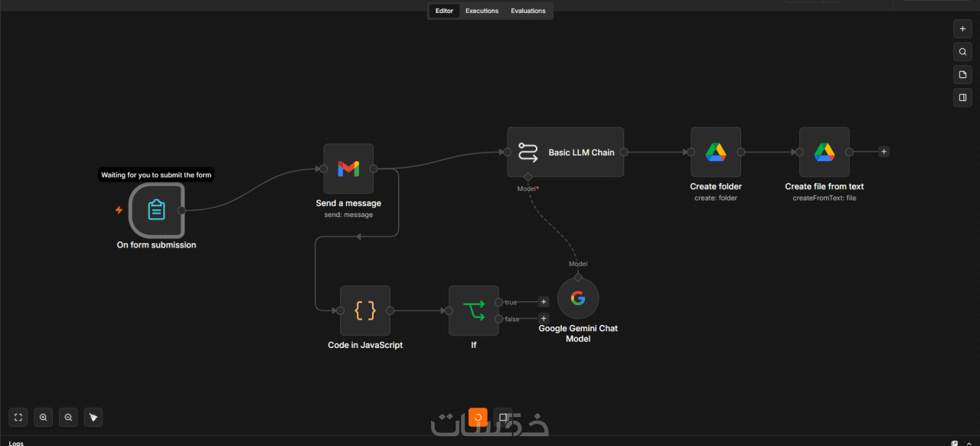Click the 'On form submission' label
The image size is (980, 446).
click(x=156, y=245)
